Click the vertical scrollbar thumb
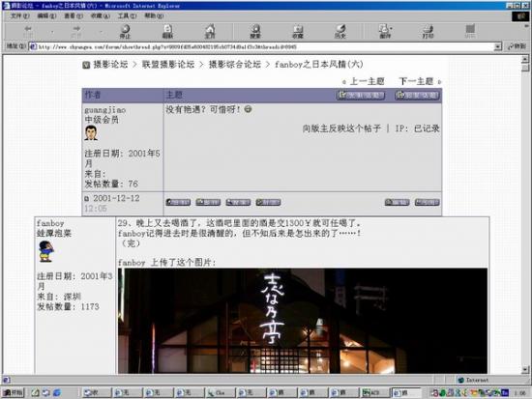The image size is (532, 399). click(x=525, y=68)
